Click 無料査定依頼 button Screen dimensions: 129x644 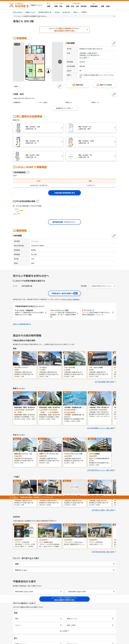pos(64,222)
